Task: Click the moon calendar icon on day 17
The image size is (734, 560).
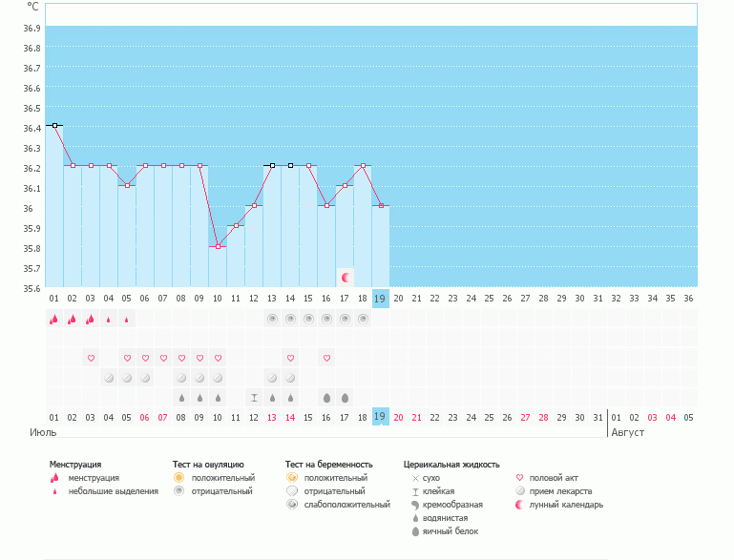Action: click(346, 278)
